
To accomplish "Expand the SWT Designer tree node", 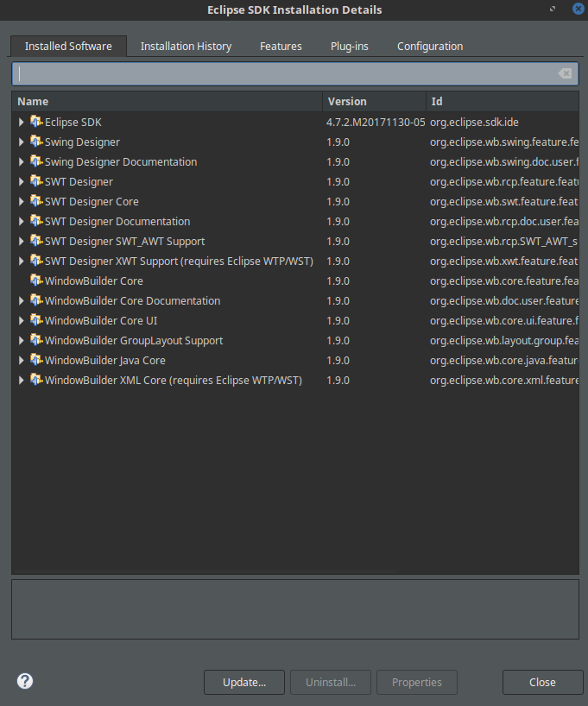I will click(22, 181).
